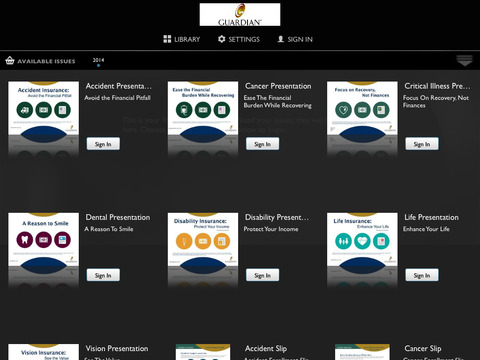Sign in for the Cancer Presentation
This screenshot has width=480, height=360.
263,144
